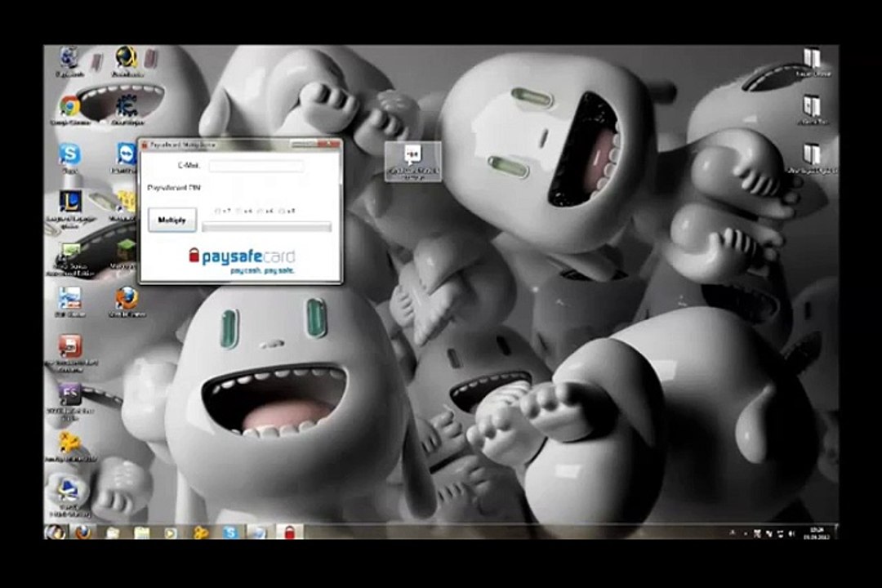This screenshot has height=588, width=882.
Task: Click the paysafecard logo in the window
Action: pyautogui.click(x=242, y=261)
